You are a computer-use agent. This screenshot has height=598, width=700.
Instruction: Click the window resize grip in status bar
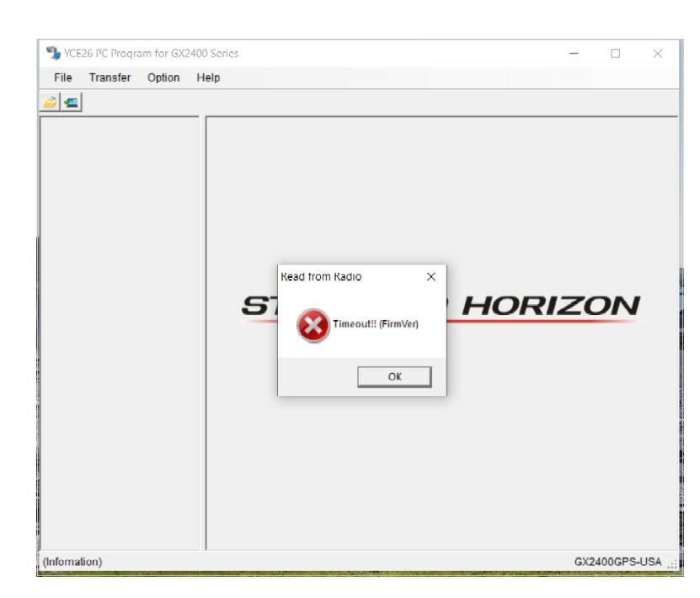tap(672, 564)
